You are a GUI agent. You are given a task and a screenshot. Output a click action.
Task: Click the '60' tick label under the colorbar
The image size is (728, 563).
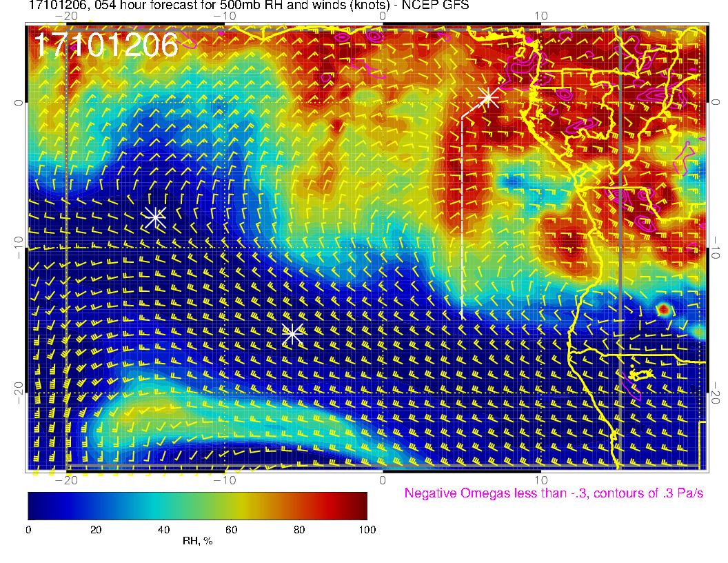tap(231, 530)
